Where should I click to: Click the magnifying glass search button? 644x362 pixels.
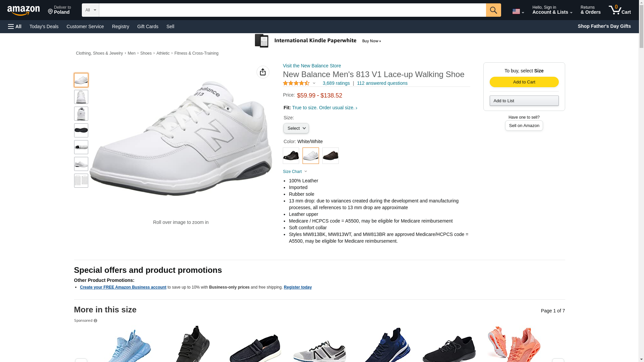(493, 10)
